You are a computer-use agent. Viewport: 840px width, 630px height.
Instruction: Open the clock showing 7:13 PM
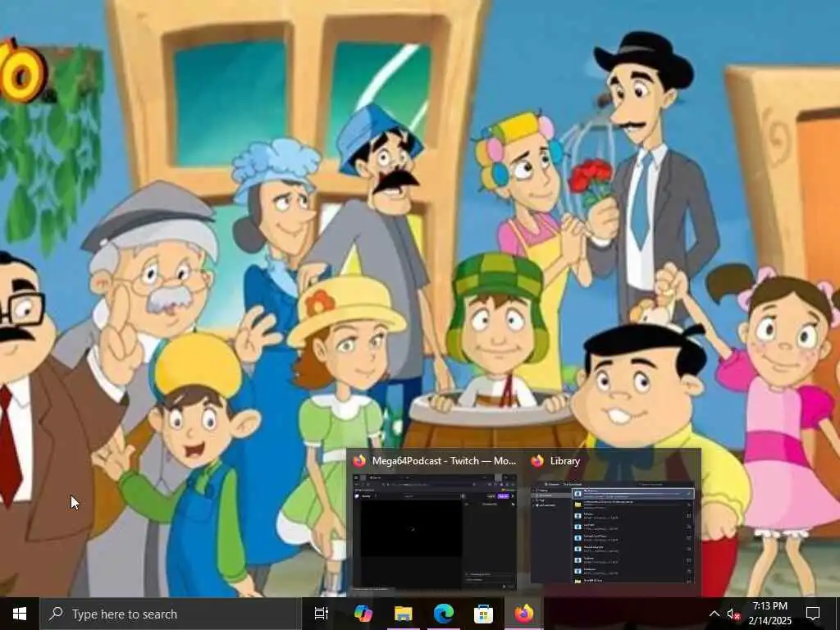(769, 614)
